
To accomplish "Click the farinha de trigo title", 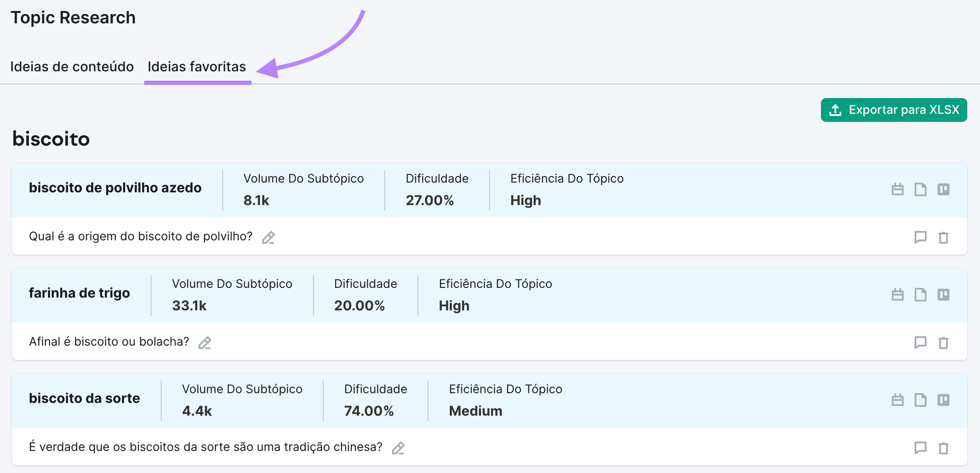I will click(80, 293).
